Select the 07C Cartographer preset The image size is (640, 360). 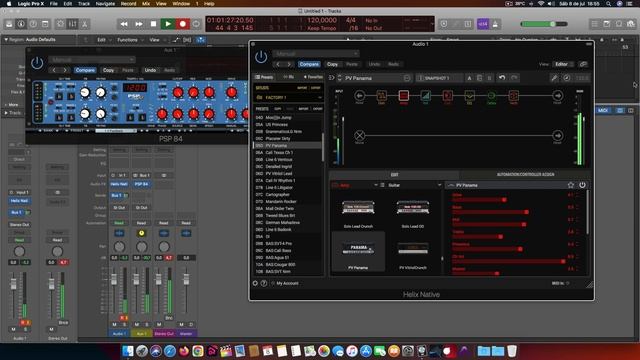point(288,194)
